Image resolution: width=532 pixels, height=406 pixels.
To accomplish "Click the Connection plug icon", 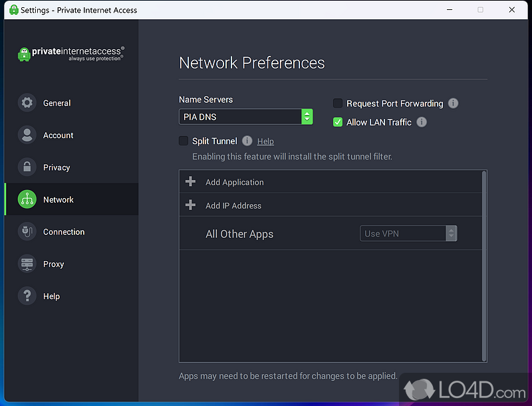I will click(27, 231).
